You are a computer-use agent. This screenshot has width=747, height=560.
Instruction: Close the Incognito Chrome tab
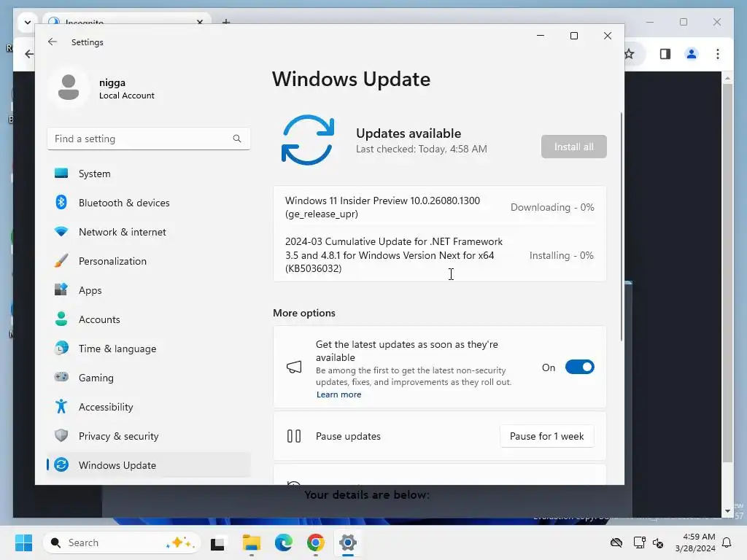(x=200, y=22)
